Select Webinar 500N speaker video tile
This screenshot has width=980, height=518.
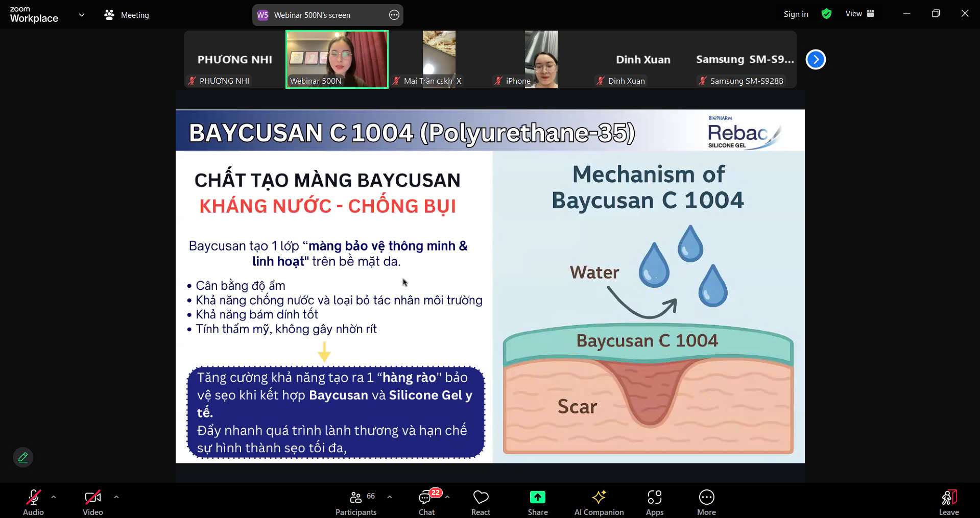(337, 59)
